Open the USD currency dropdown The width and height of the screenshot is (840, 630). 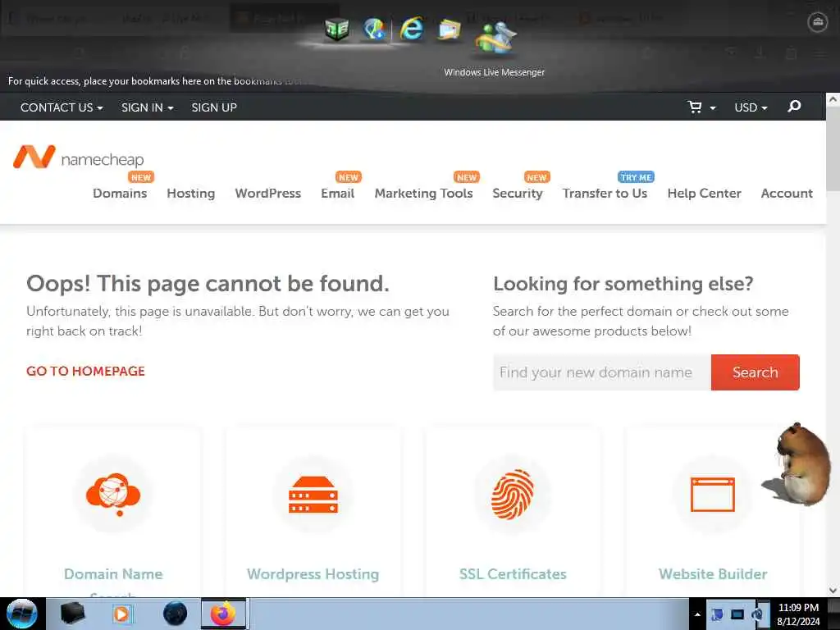[x=751, y=107]
